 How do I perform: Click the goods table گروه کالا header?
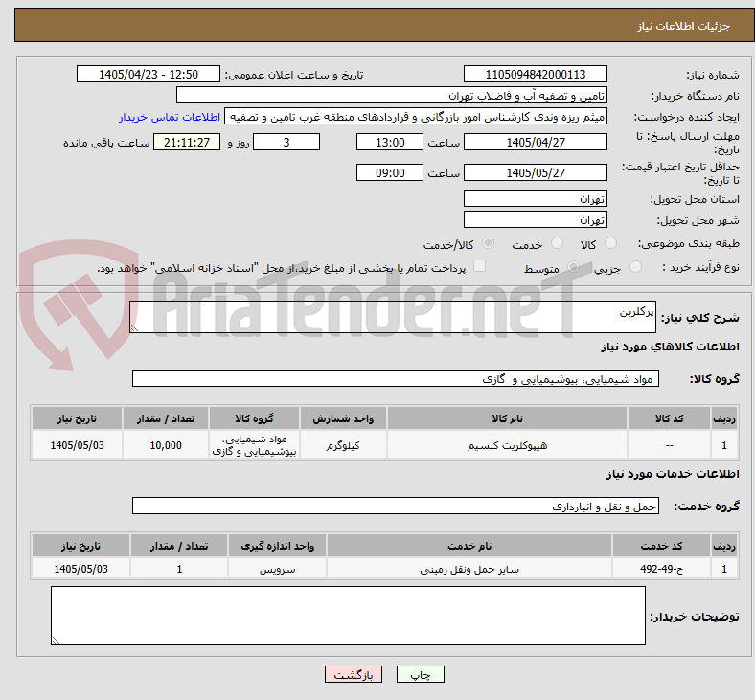[254, 418]
